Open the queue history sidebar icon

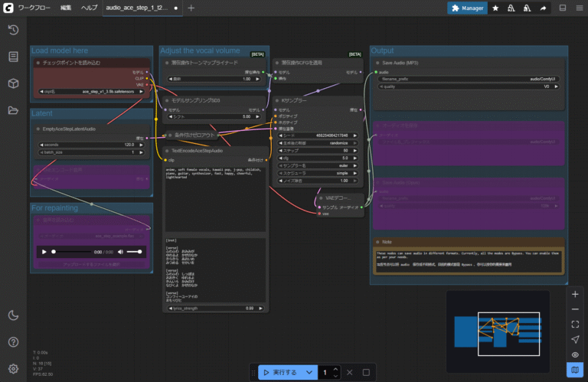tap(13, 30)
